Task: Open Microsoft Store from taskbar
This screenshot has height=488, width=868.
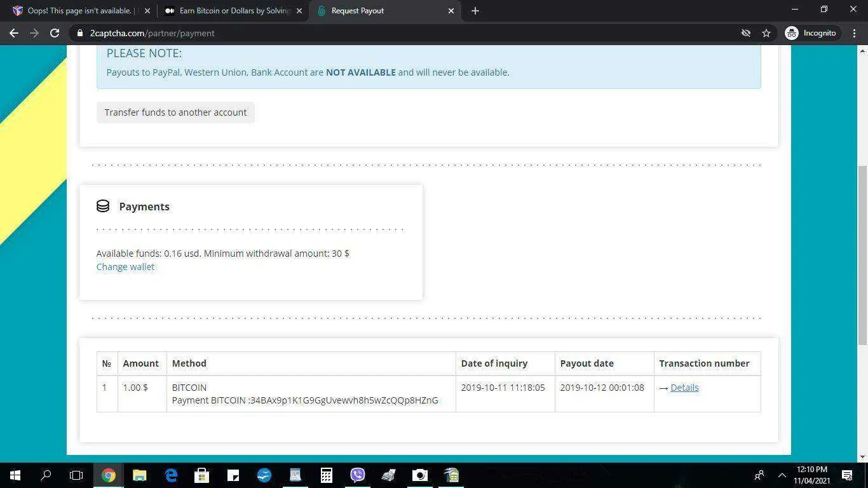Action: click(x=202, y=475)
